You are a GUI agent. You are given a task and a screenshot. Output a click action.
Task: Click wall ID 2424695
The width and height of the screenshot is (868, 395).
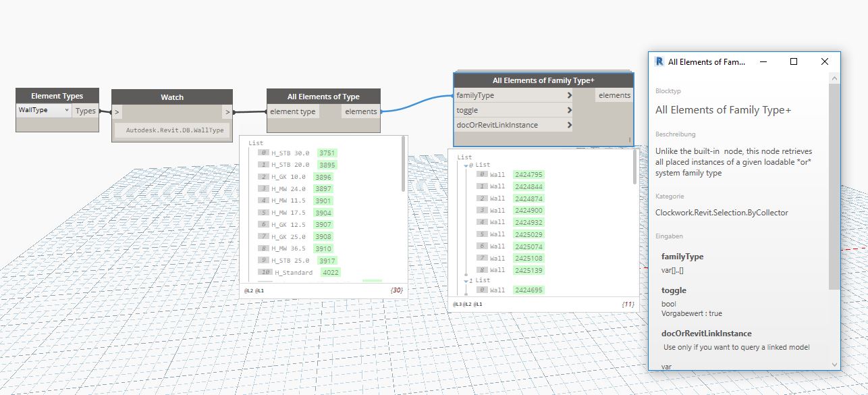[x=528, y=290]
